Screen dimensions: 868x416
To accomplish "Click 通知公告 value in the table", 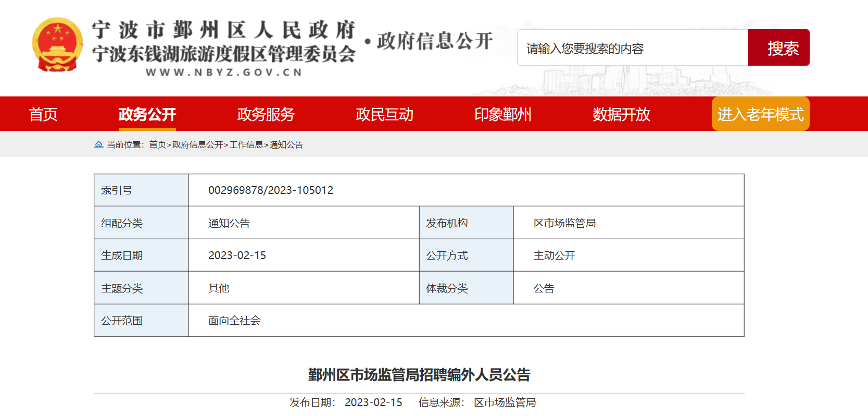I will 229,223.
